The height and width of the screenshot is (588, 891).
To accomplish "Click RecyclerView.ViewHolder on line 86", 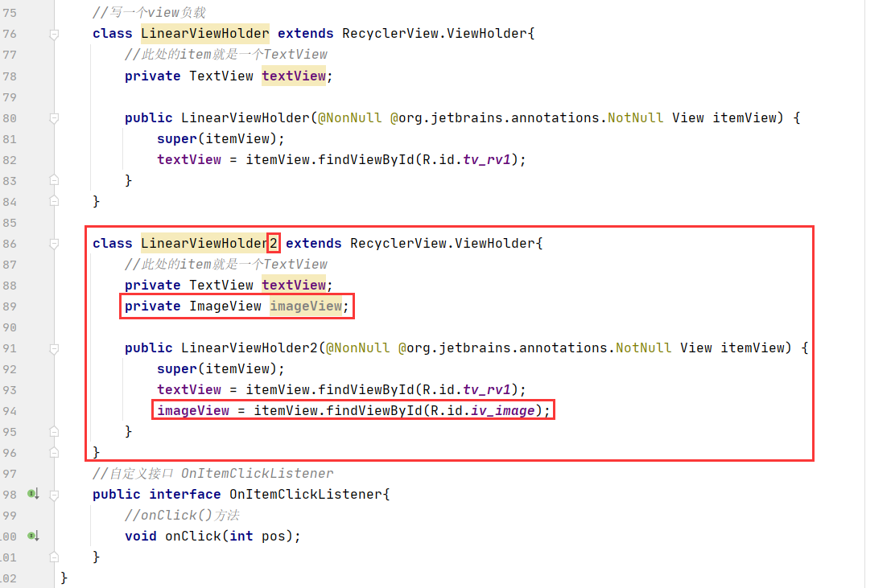I will [x=442, y=244].
